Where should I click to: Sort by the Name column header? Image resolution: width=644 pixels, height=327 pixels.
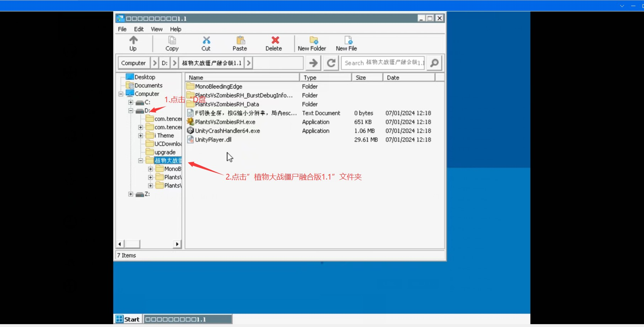point(242,77)
